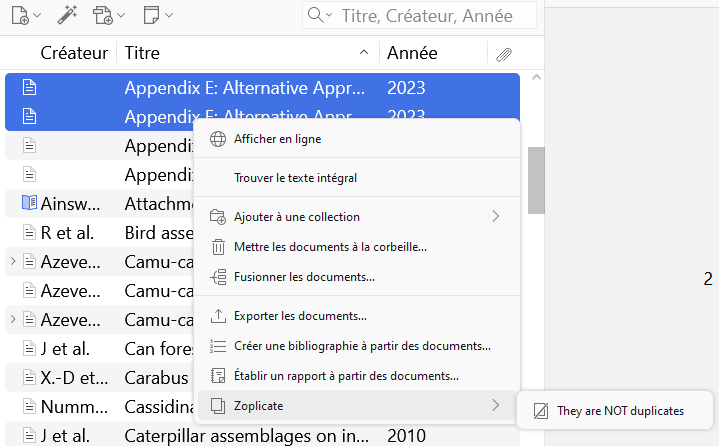Viewport: 719px width, 446px height.
Task: Click the document icon of the X.-D et... row
Action: click(x=29, y=377)
